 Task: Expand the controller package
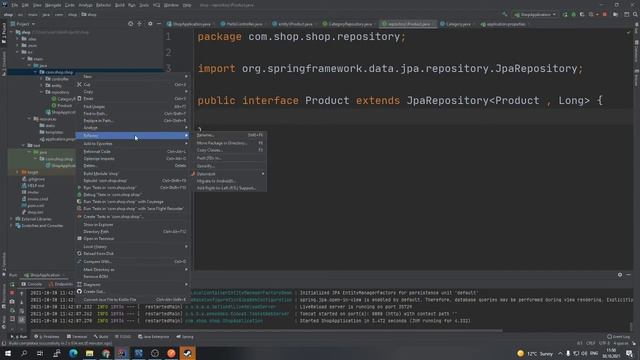[41, 79]
